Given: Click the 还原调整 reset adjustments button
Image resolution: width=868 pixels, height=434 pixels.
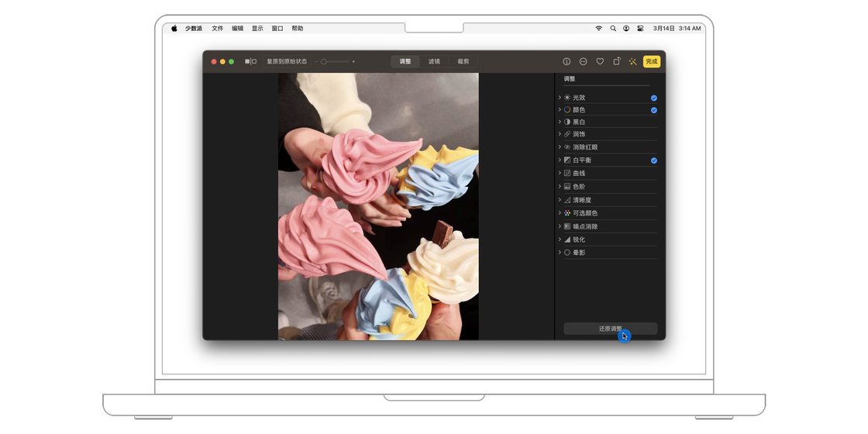Looking at the screenshot, I should click(610, 329).
